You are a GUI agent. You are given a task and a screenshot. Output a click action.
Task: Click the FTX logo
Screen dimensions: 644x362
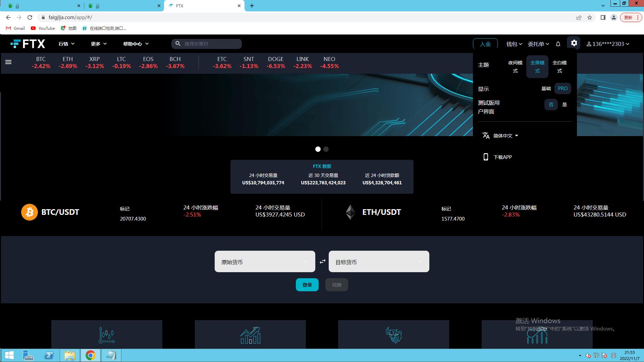28,44
